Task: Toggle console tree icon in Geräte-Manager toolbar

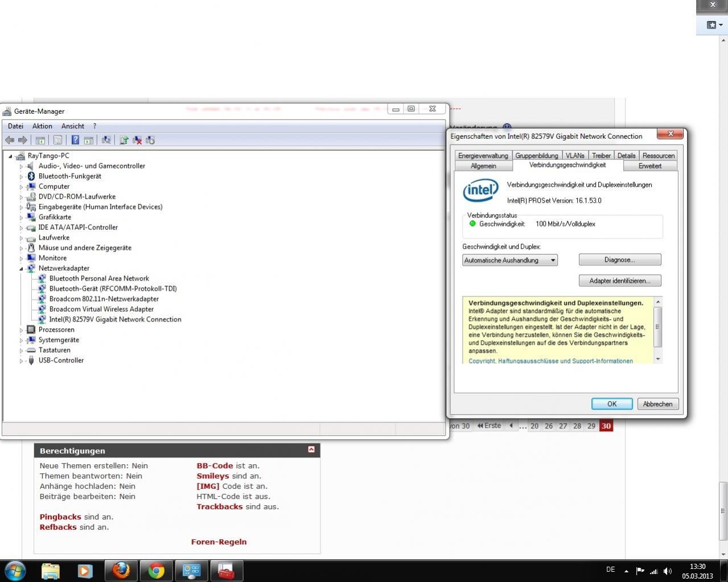Action: pos(40,140)
